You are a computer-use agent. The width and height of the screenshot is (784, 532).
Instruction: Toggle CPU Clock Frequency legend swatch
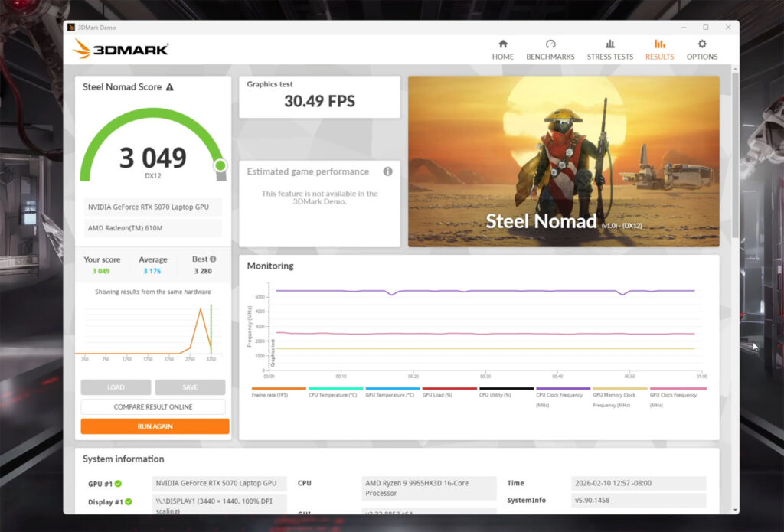tap(563, 389)
